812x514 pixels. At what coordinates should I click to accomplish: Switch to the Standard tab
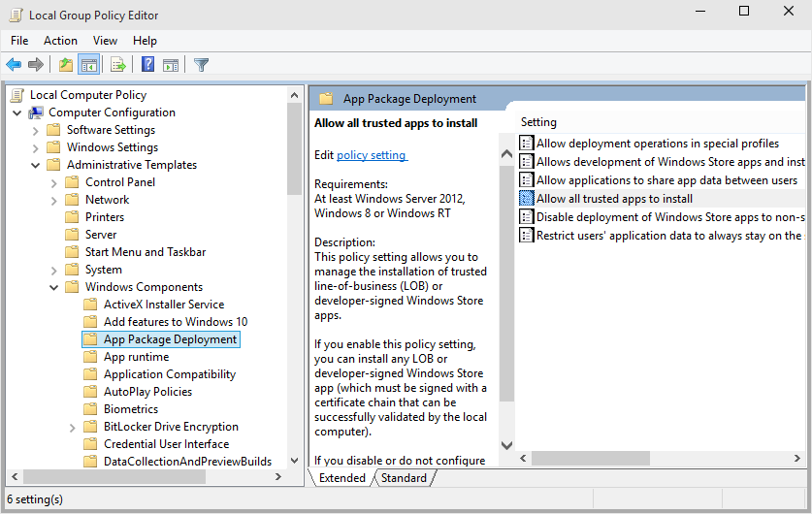(x=404, y=478)
